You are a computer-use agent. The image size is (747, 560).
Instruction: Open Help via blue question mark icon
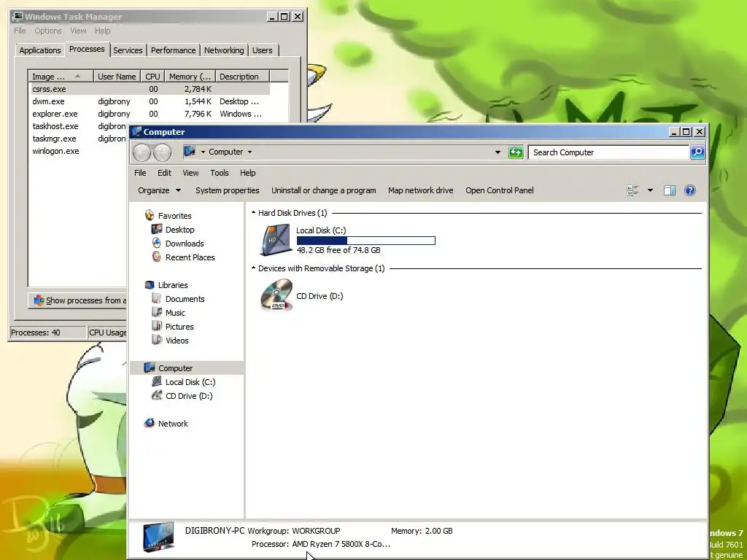(690, 190)
